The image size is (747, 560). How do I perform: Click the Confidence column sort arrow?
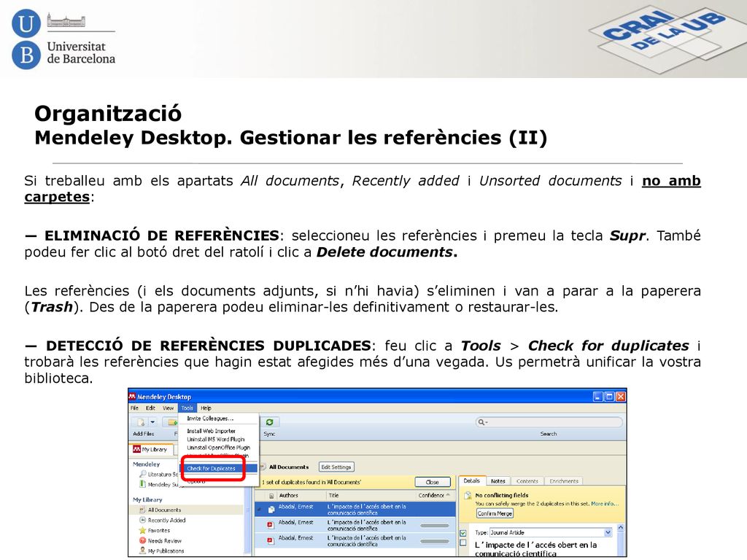pyautogui.click(x=448, y=495)
